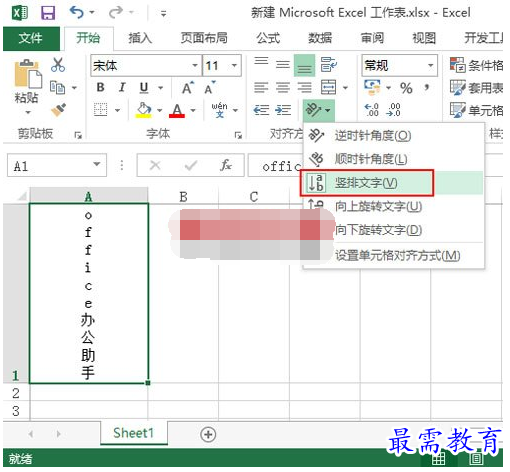This screenshot has width=510, height=472.
Task: Click the Paste clipboard icon
Action: [28, 74]
